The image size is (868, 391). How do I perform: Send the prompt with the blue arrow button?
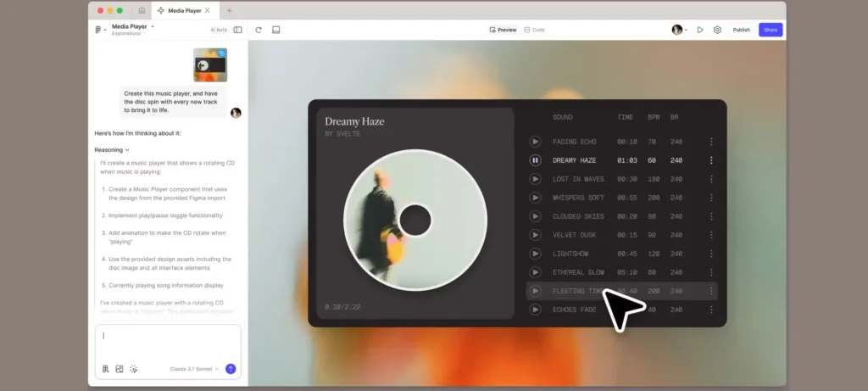(x=231, y=369)
